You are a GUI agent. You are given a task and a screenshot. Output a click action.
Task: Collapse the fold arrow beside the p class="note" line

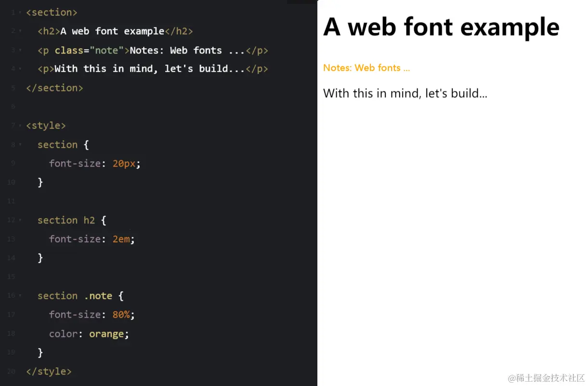point(20,50)
